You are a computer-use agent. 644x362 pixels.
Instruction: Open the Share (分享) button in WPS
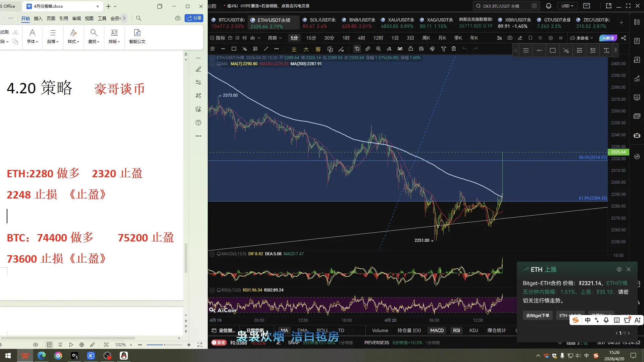tap(194, 18)
